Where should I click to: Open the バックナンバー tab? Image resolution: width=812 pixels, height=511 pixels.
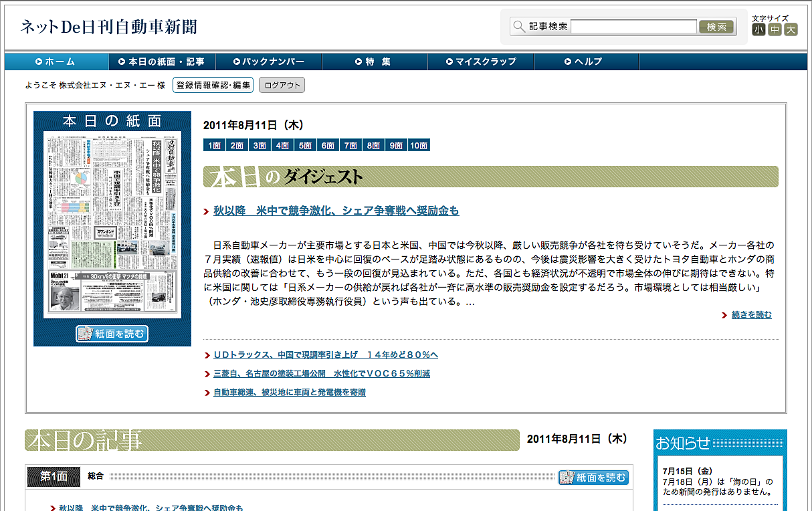coord(269,62)
